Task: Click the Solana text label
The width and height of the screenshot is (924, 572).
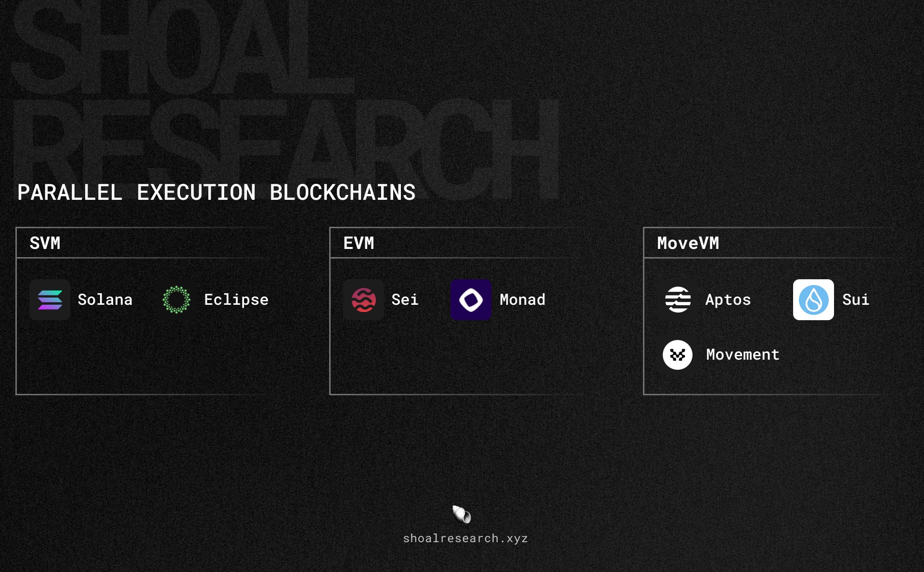Action: pos(105,299)
